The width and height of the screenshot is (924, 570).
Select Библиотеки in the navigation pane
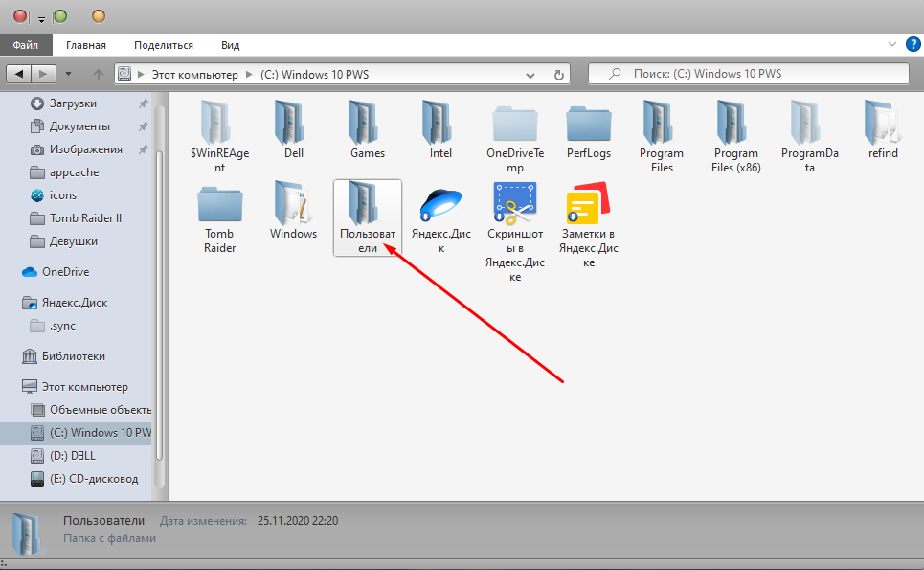(x=73, y=356)
